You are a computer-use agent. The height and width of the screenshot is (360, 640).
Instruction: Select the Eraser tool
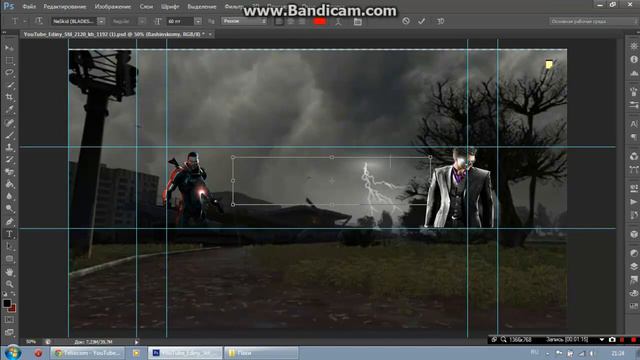coord(9,172)
